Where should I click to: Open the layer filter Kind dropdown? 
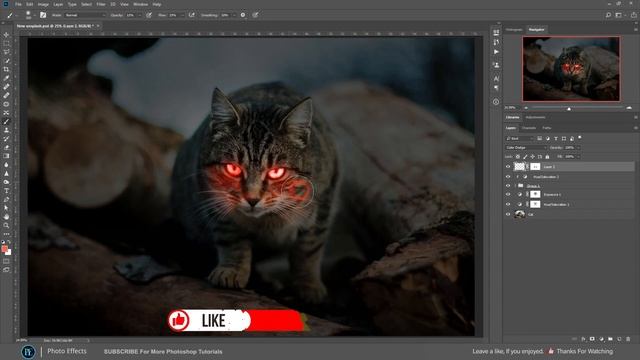point(520,139)
